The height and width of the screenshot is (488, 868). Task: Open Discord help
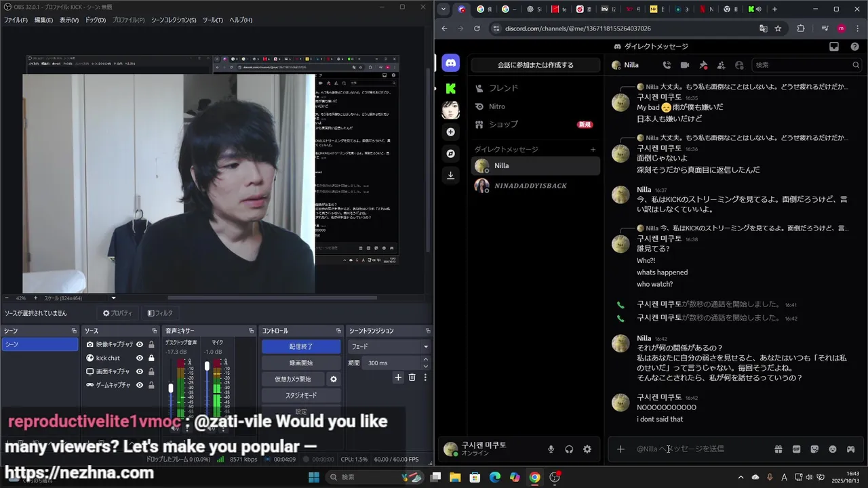click(x=854, y=47)
